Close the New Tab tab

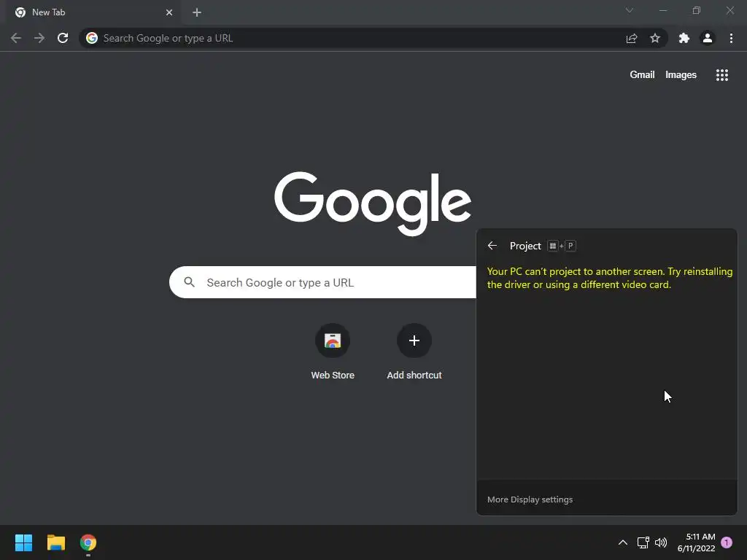click(x=169, y=12)
